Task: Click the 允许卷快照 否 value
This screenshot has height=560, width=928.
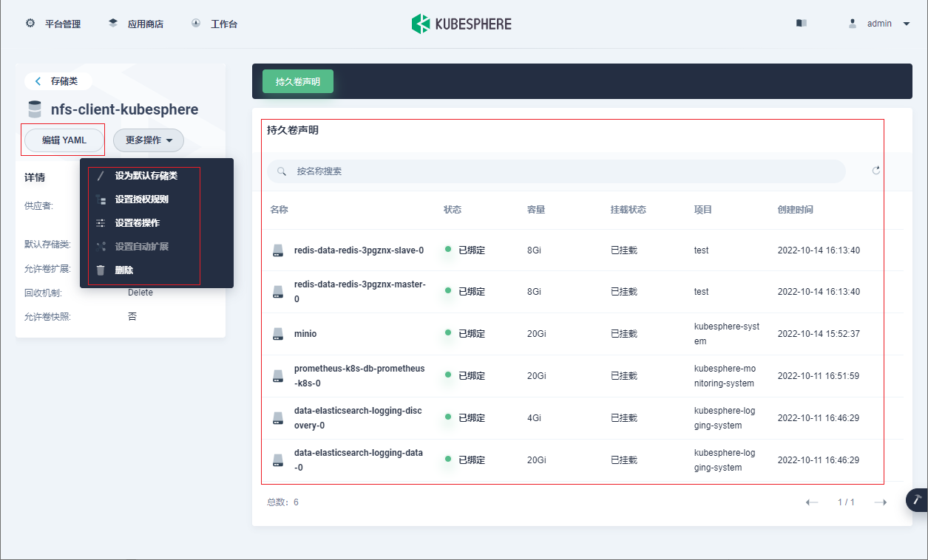Action: coord(132,317)
